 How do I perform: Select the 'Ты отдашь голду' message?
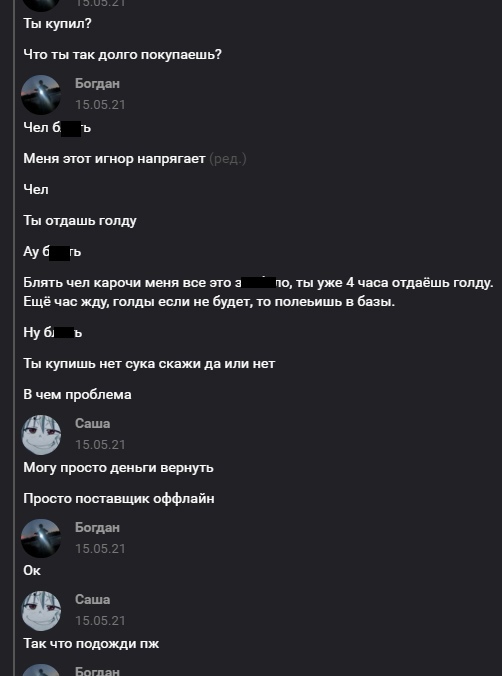click(x=80, y=221)
